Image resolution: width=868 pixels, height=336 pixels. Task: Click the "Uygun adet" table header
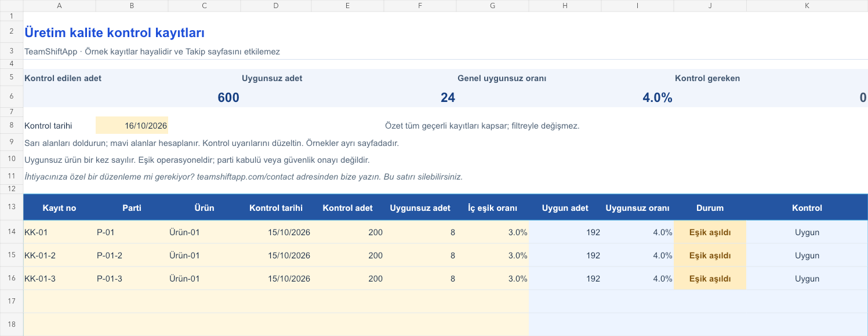[565, 208]
